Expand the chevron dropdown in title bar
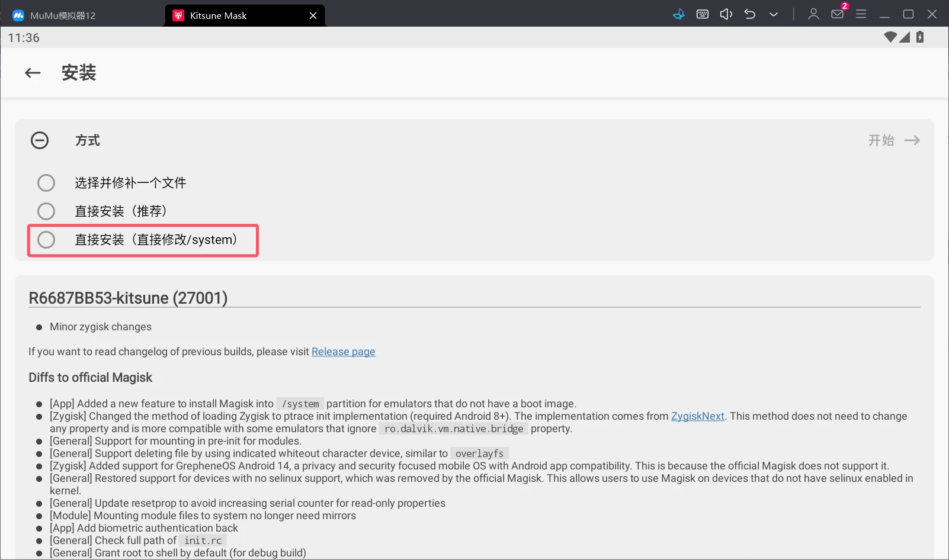 774,14
